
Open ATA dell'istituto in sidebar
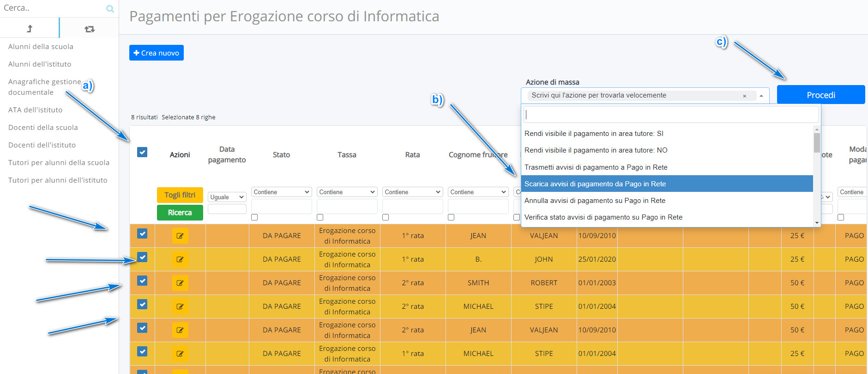tap(35, 110)
